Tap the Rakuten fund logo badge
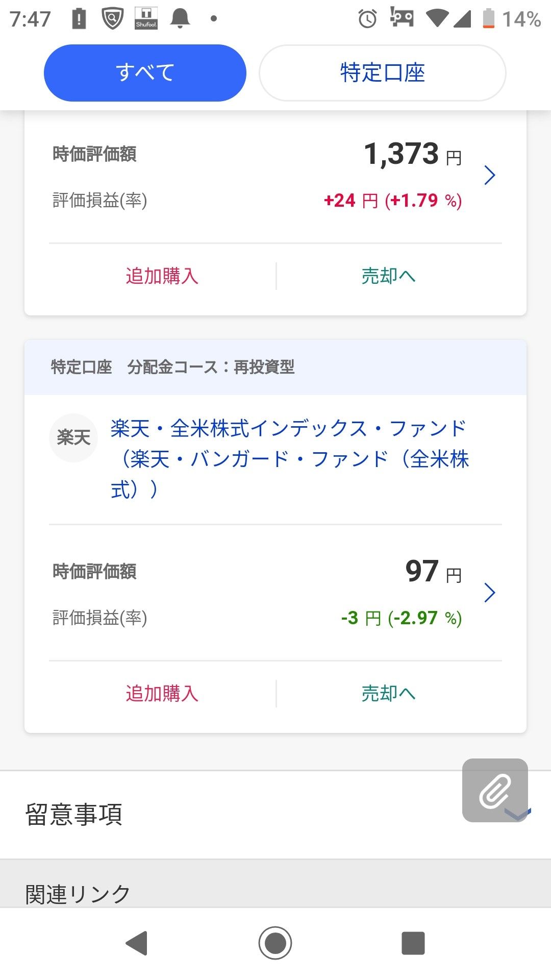This screenshot has width=551, height=980. 73,437
